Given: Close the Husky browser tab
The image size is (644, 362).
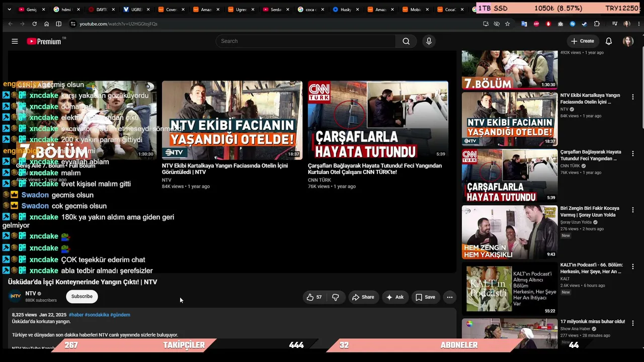Looking at the screenshot, I should (x=358, y=10).
